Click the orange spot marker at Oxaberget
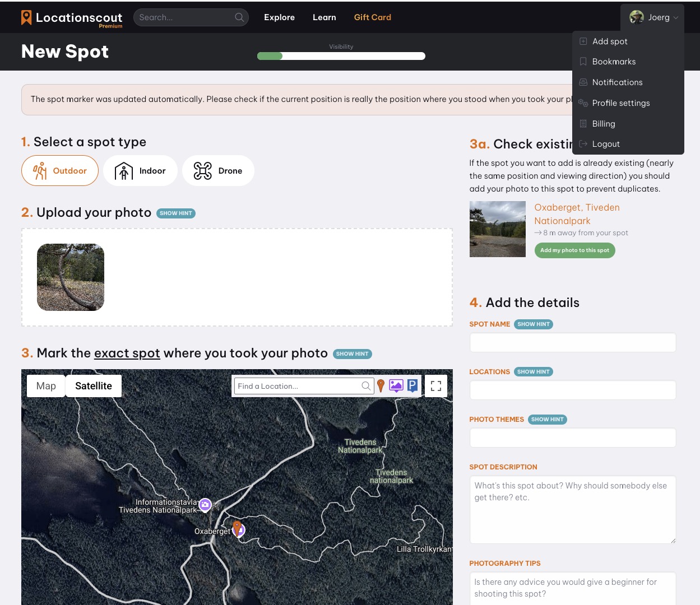Image resolution: width=700 pixels, height=605 pixels. coord(237,528)
